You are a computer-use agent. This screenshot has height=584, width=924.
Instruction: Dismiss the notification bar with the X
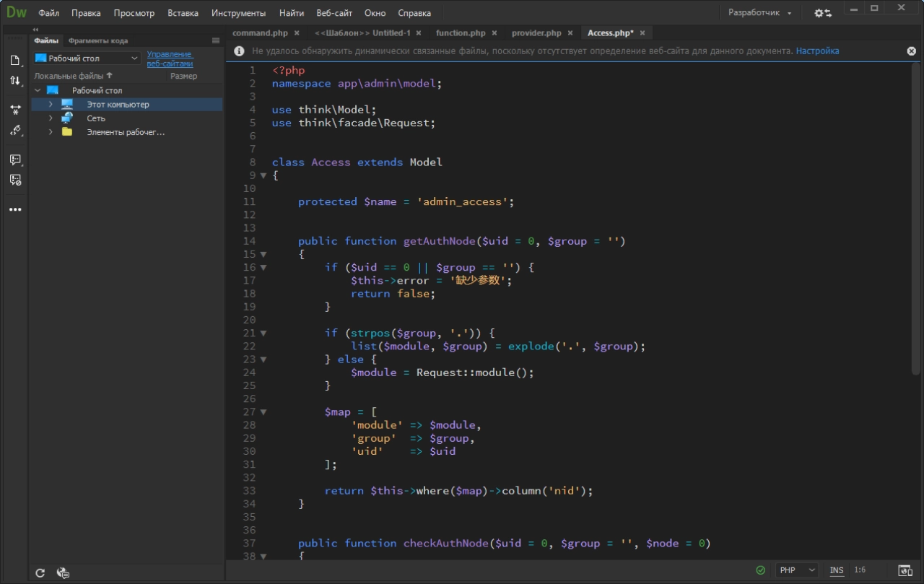912,51
